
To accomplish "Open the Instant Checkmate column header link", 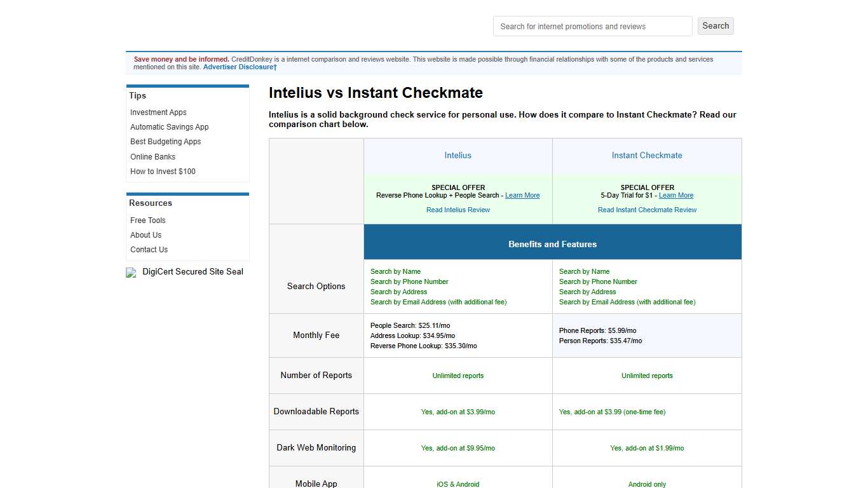I will (x=647, y=155).
